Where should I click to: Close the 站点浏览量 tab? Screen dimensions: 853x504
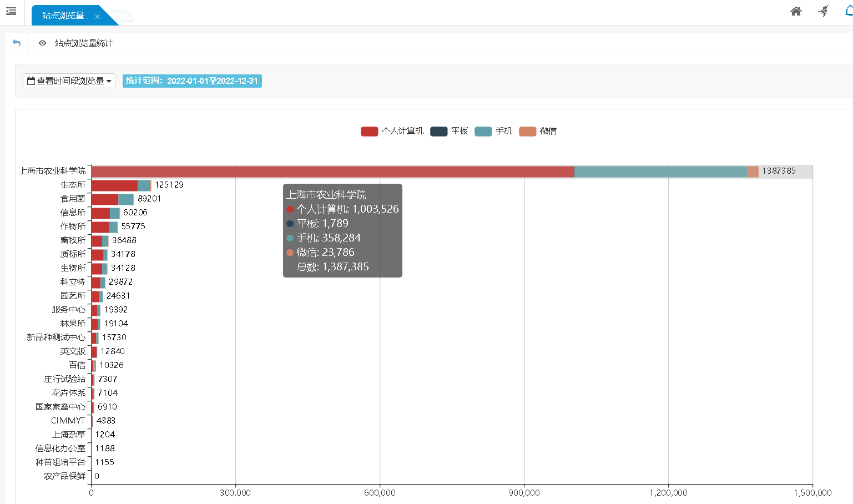[x=97, y=17]
